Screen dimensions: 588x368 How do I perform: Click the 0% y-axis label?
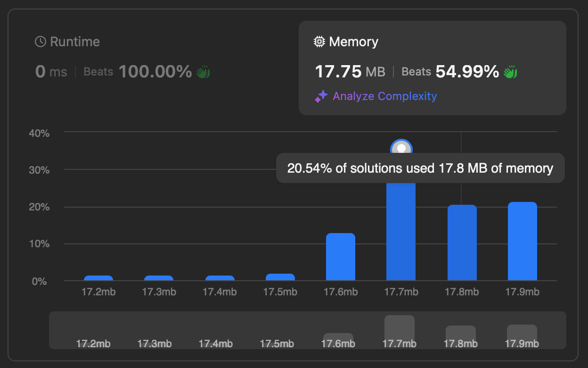[39, 281]
